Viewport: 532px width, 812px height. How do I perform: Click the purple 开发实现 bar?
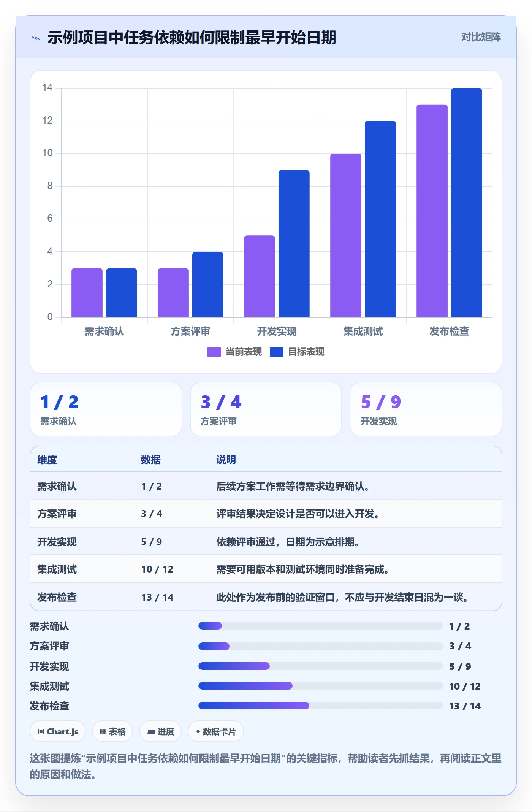[x=260, y=276]
